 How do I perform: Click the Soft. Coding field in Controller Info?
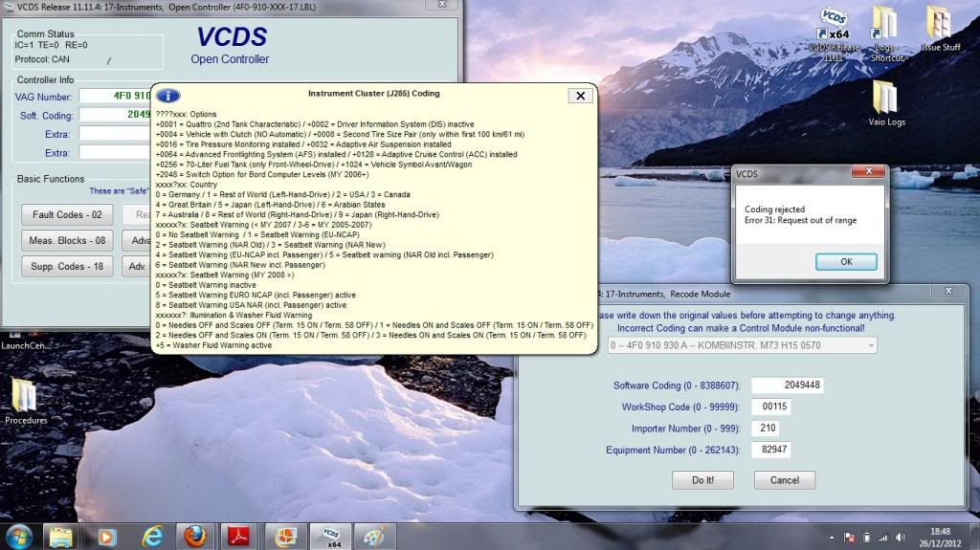coord(115,115)
